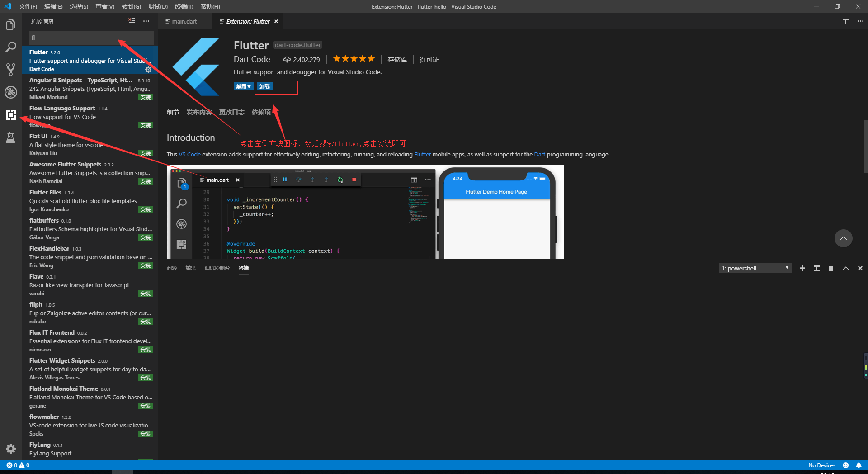Select the Flatland Monokai Theme extension row
The image size is (868, 474).
pos(90,397)
